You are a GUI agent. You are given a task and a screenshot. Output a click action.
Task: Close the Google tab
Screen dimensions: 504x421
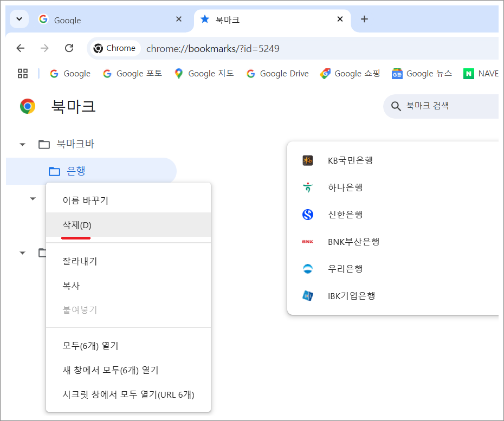(179, 20)
